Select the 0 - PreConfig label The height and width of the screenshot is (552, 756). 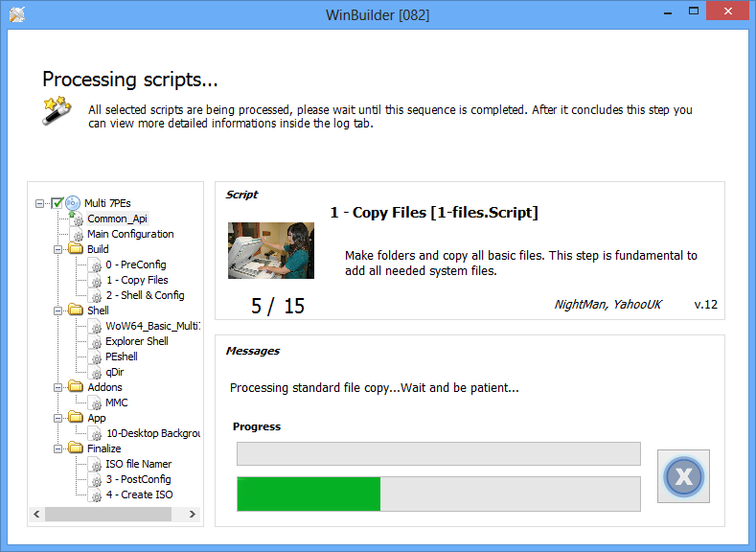(x=136, y=264)
